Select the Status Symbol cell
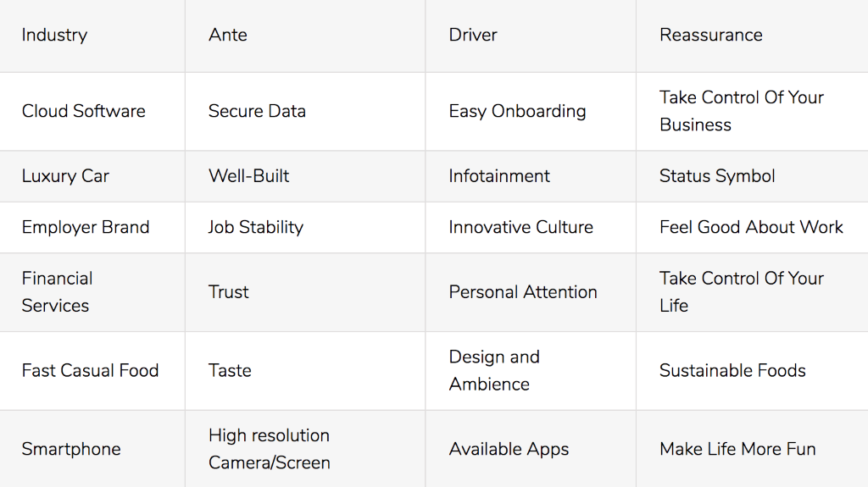Viewport: 868px width, 487px height. tap(717, 176)
